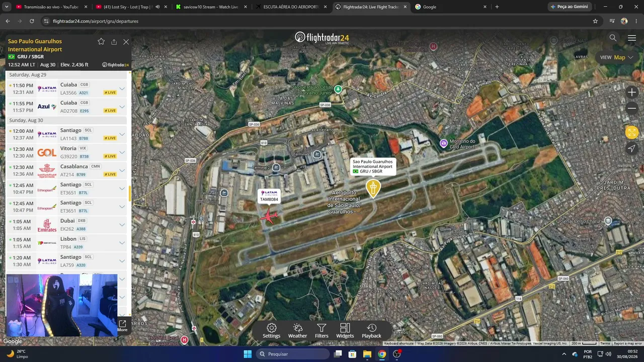This screenshot has height=362, width=644.
Task: Select the red aircraft on the runway
Action: (269, 216)
